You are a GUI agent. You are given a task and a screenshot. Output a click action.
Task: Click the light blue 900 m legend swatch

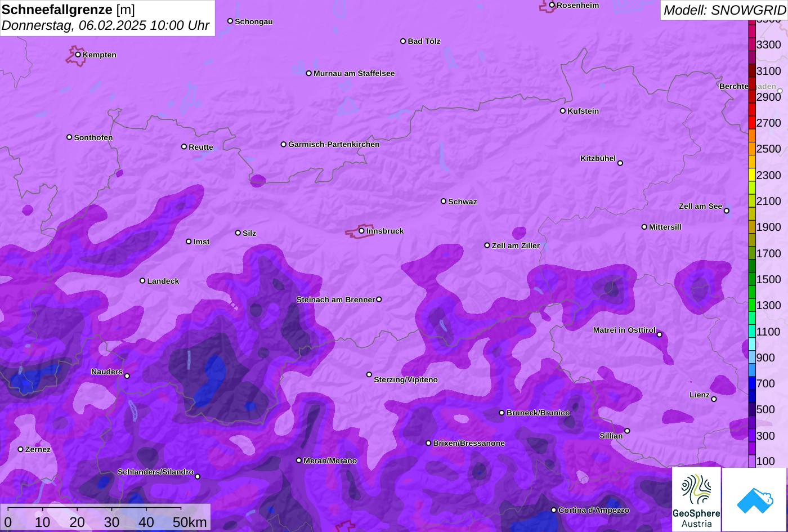[x=752, y=357]
